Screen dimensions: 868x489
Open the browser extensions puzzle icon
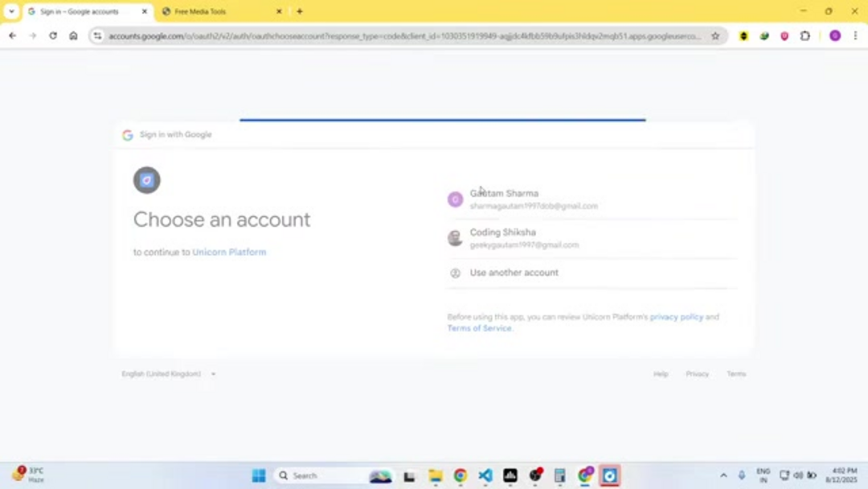click(805, 35)
